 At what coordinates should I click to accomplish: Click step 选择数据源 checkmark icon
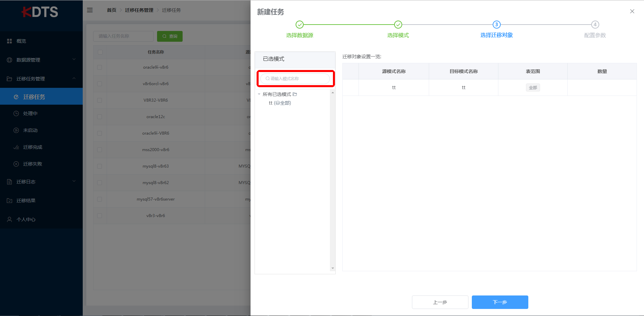(300, 25)
